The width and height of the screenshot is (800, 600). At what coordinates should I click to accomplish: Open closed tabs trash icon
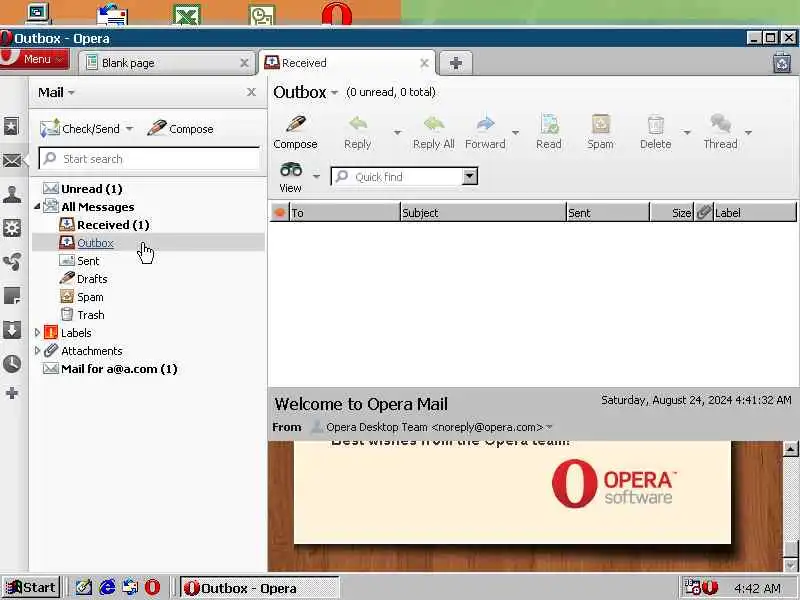point(782,63)
